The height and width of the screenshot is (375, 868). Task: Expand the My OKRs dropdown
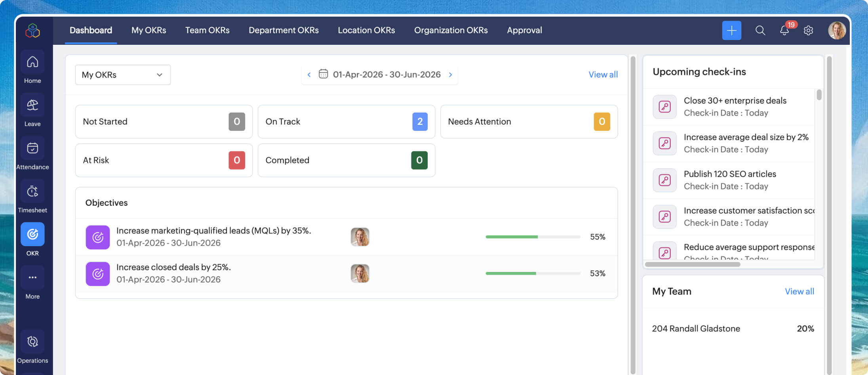(123, 75)
